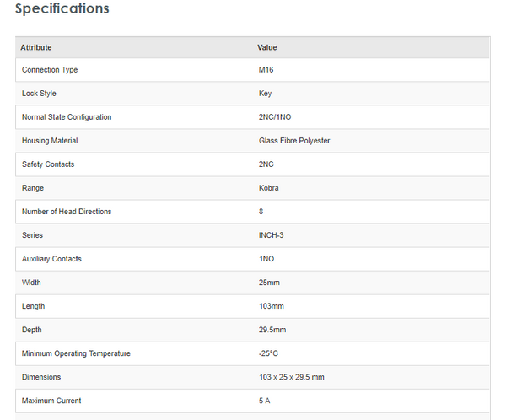The height and width of the screenshot is (420, 506).
Task: Click the Glass Fibre Polyester value
Action: pos(294,141)
